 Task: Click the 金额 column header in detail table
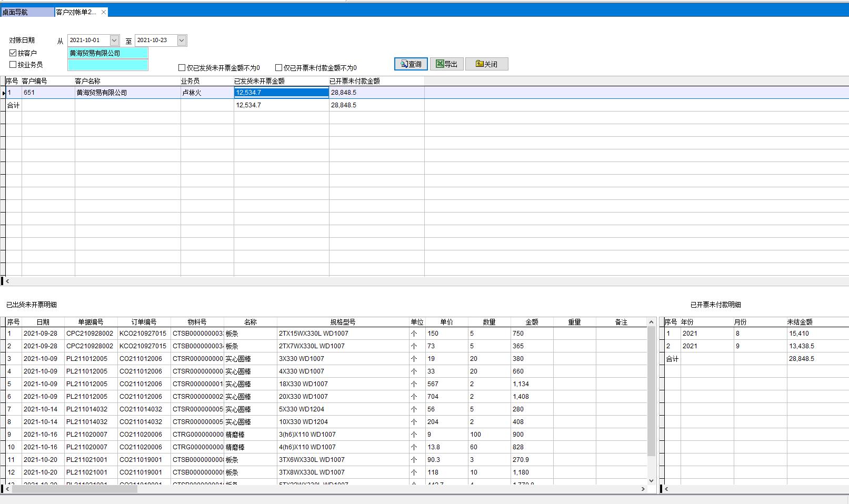532,322
